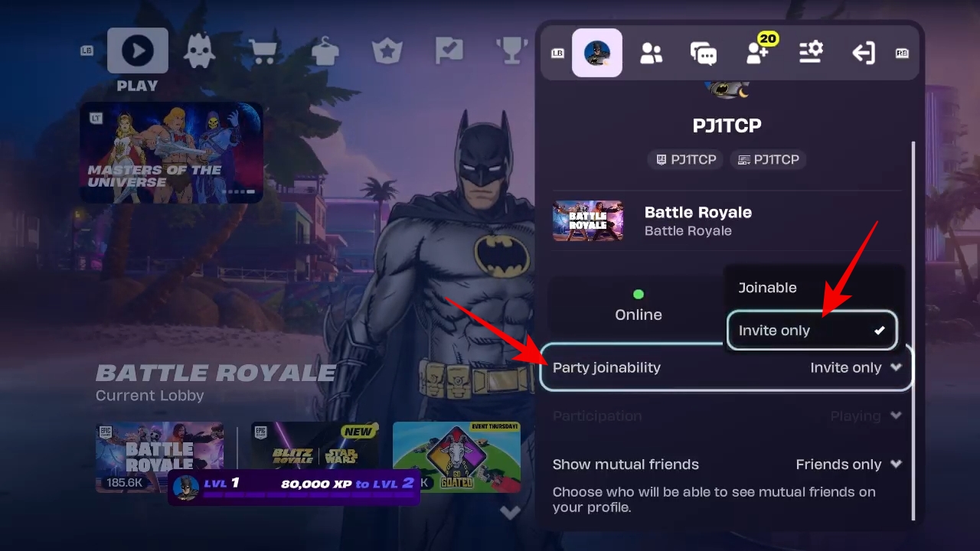
Task: Click the Epic account PJ1TCP tag
Action: click(x=686, y=159)
